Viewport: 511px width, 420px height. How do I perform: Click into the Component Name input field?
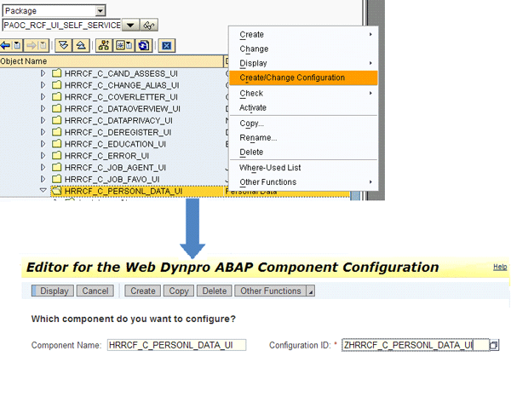[175, 345]
